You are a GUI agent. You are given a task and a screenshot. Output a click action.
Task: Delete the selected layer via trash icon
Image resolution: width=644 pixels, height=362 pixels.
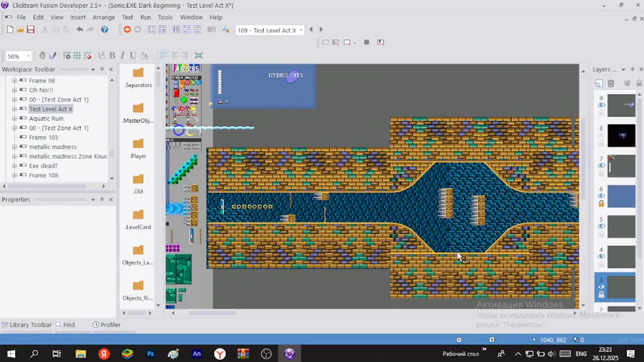pyautogui.click(x=611, y=83)
